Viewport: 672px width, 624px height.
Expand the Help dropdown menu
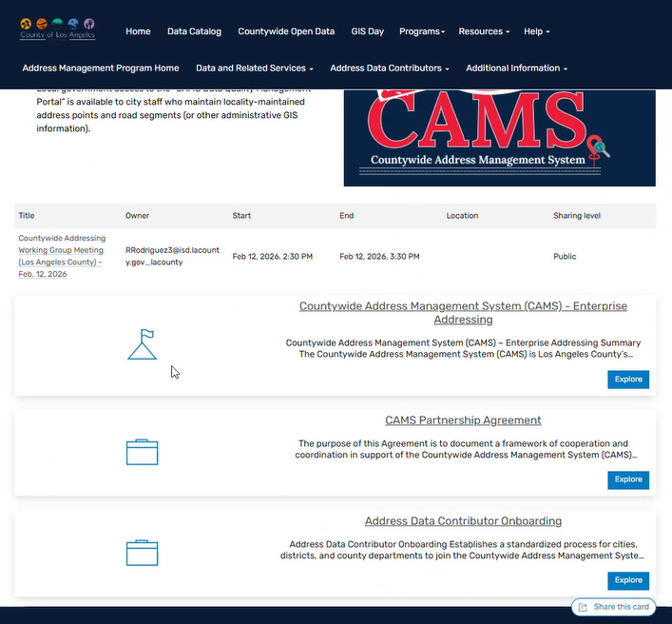pos(536,31)
